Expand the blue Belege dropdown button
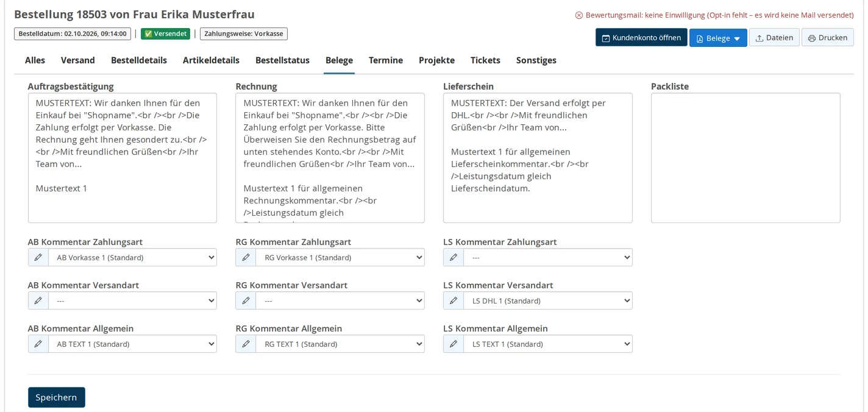Screen dimensions: 868x412 718,38
